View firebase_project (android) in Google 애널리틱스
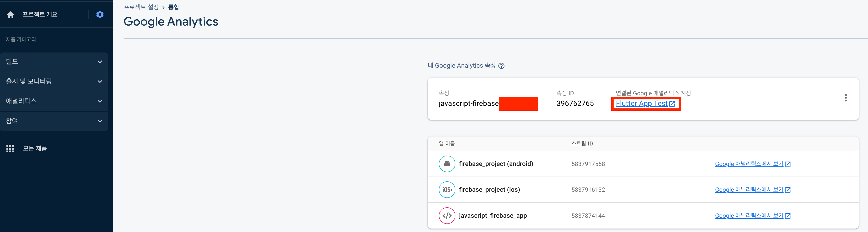This screenshot has width=868, height=232. pyautogui.click(x=749, y=164)
